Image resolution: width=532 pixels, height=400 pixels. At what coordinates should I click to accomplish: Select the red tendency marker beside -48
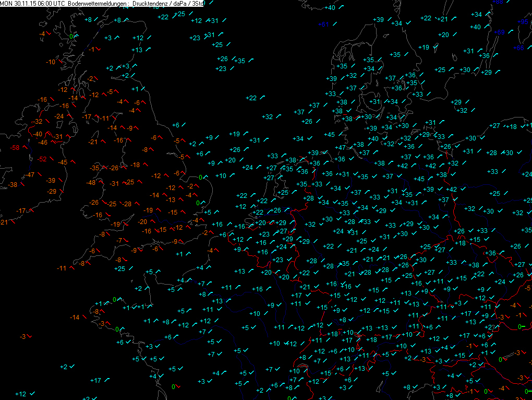pos(102,183)
